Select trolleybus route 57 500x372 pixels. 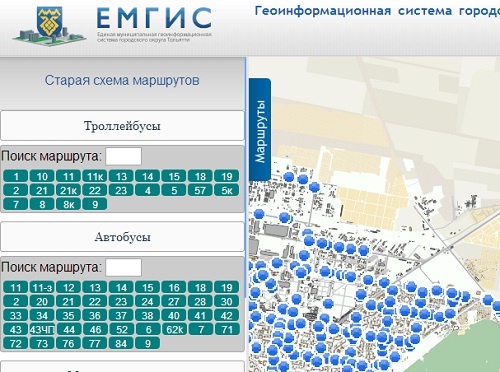tap(200, 190)
